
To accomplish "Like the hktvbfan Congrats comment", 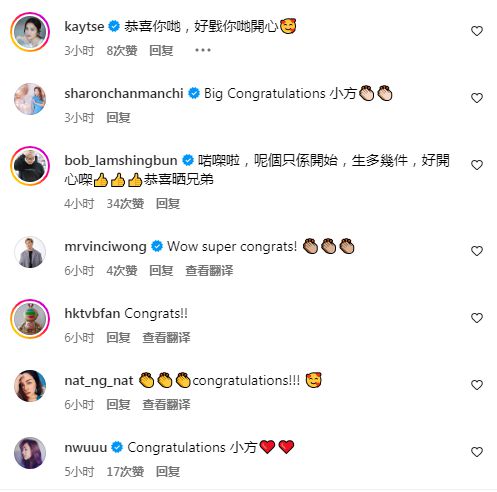I will [x=477, y=318].
